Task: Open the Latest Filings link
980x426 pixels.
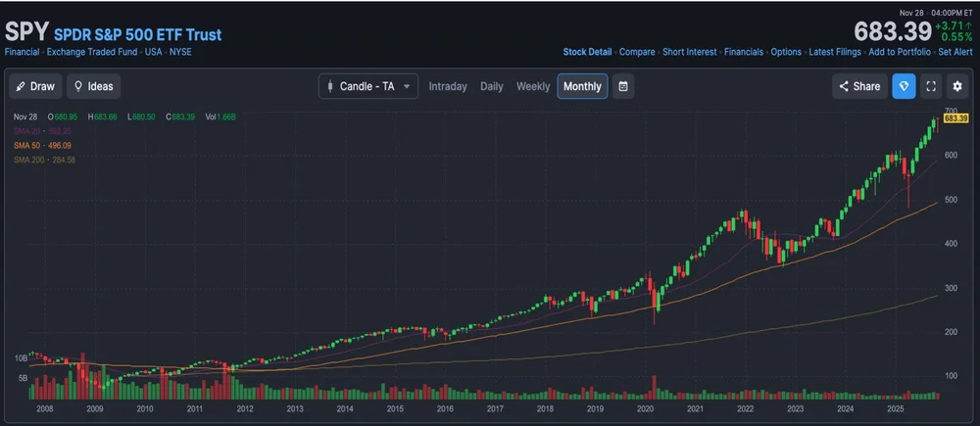Action: tap(834, 52)
